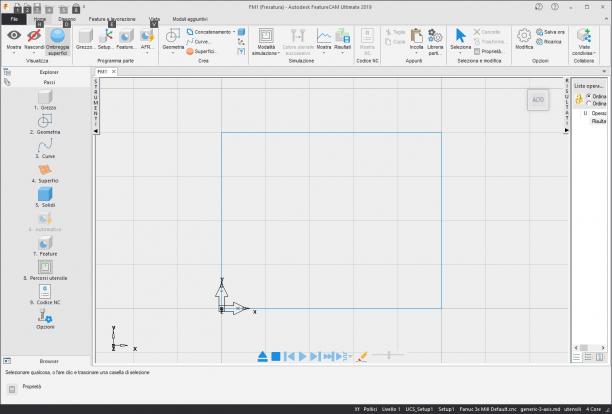Click step 8 Percorsi utensile
Image resolution: width=612 pixels, height=414 pixels.
[x=45, y=270]
